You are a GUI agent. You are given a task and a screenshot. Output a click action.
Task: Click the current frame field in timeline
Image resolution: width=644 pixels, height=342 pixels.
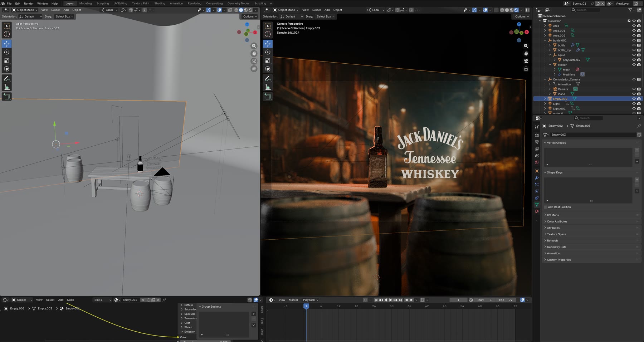pos(458,300)
